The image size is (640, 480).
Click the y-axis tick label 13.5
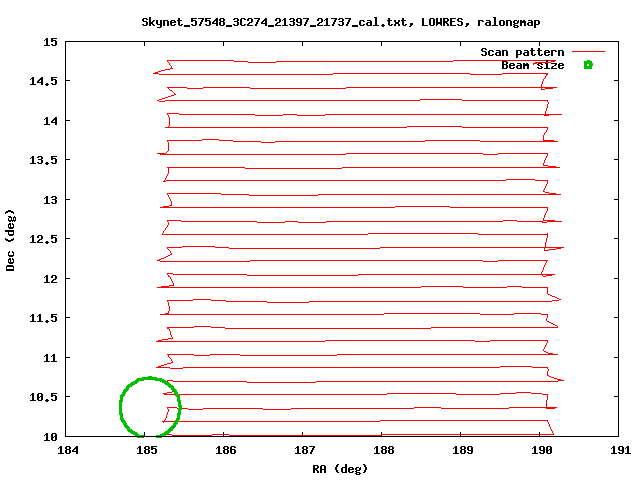coord(44,160)
